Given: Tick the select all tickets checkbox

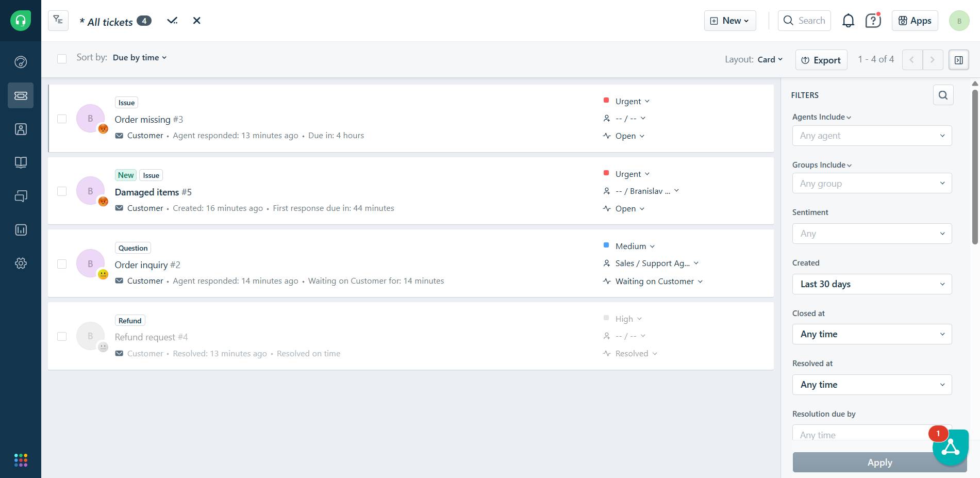Looking at the screenshot, I should 62,58.
